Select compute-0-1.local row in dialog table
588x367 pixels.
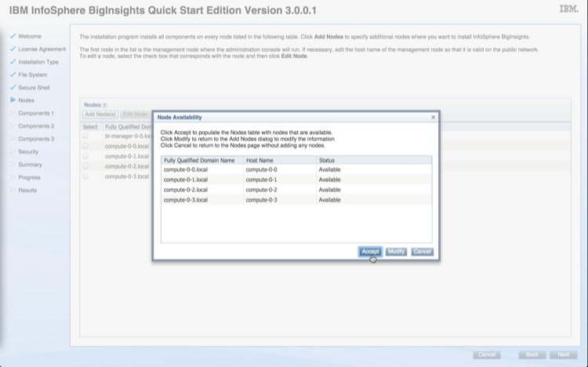296,180
